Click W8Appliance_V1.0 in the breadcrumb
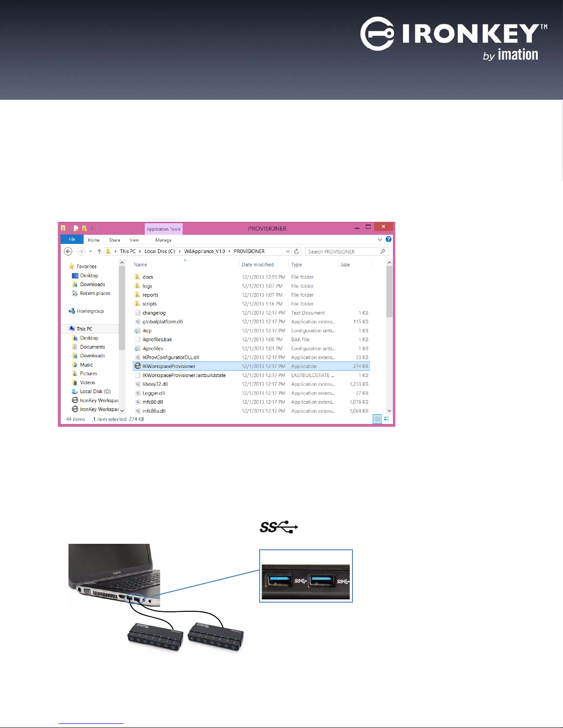The height and width of the screenshot is (728, 563). [205, 251]
